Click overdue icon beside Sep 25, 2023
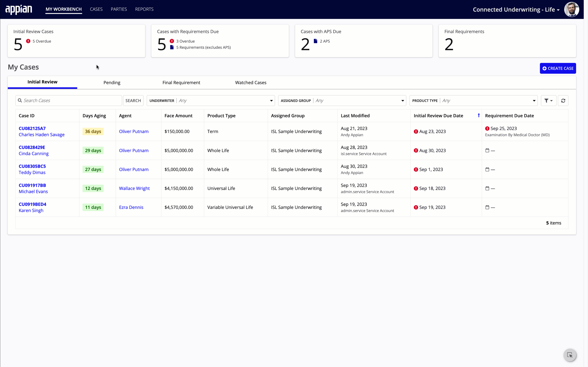The image size is (588, 367). click(487, 128)
